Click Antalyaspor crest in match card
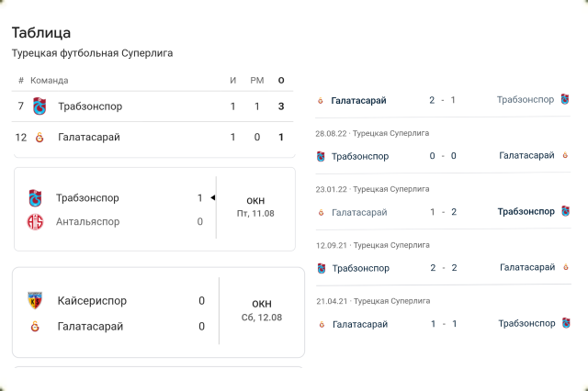The width and height of the screenshot is (588, 391). pyautogui.click(x=35, y=221)
